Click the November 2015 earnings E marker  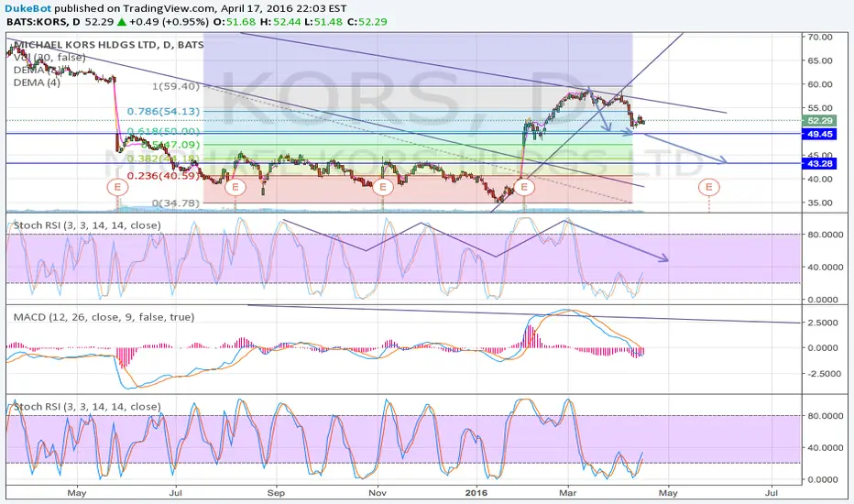point(383,188)
